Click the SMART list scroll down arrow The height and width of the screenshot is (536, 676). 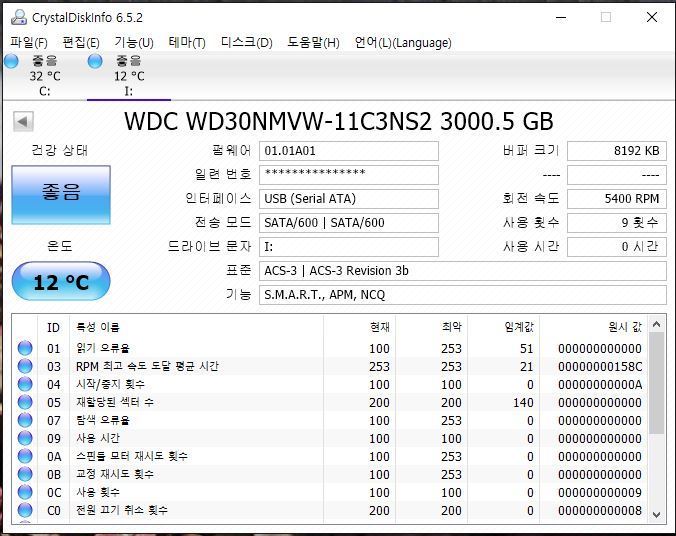[657, 514]
